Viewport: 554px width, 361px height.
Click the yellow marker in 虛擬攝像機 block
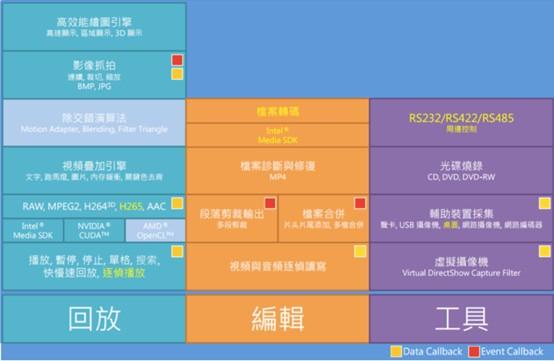pos(544,251)
